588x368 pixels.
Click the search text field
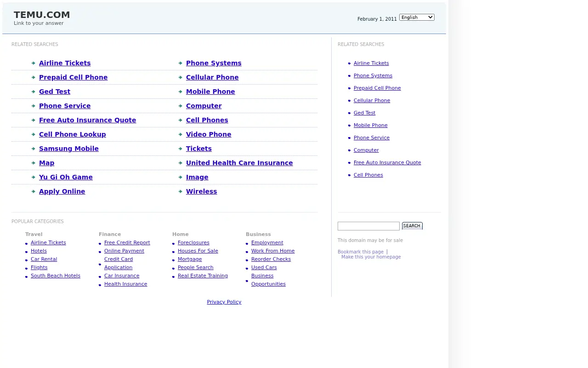point(368,226)
